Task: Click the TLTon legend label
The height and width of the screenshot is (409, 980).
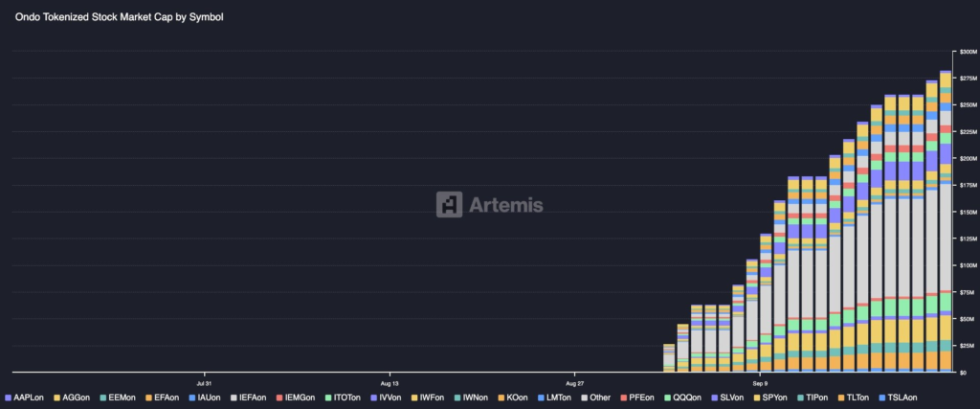Action: (855, 397)
